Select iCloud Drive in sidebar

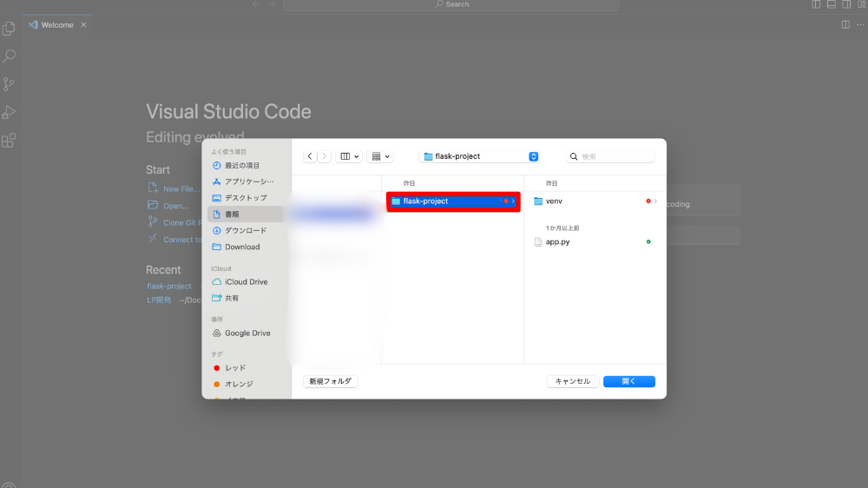[x=246, y=282]
